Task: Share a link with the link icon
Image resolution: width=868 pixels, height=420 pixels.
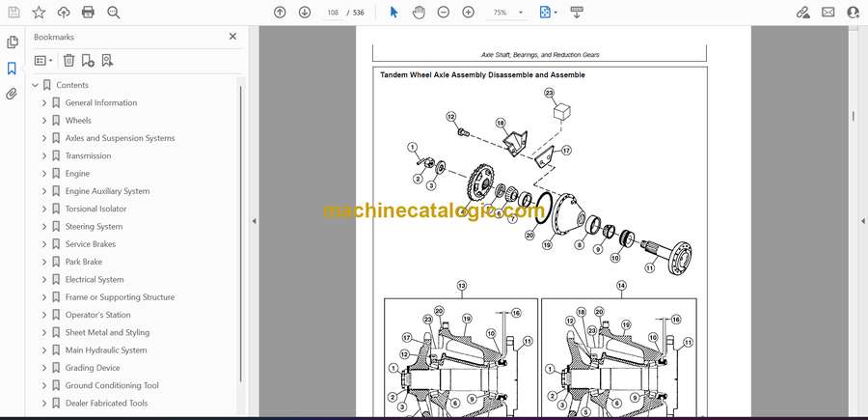Action: (802, 13)
